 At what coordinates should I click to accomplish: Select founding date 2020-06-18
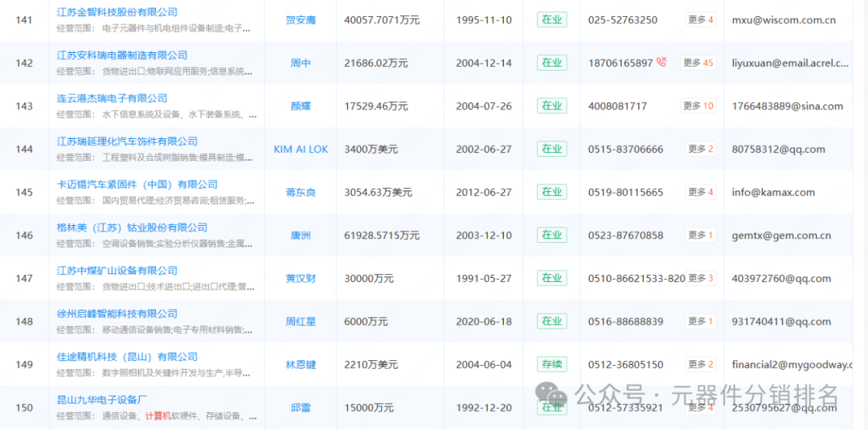[x=484, y=322]
